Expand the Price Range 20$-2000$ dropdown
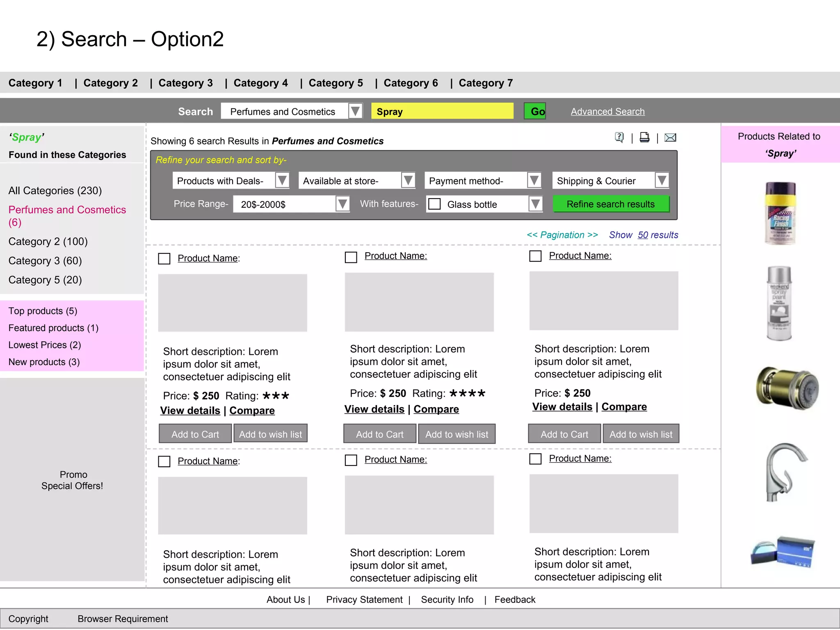 (342, 204)
